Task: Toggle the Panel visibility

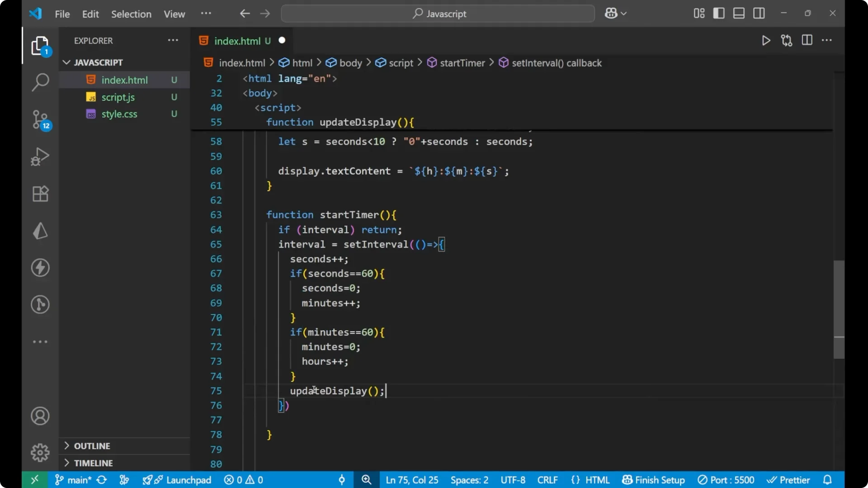Action: pyautogui.click(x=739, y=13)
